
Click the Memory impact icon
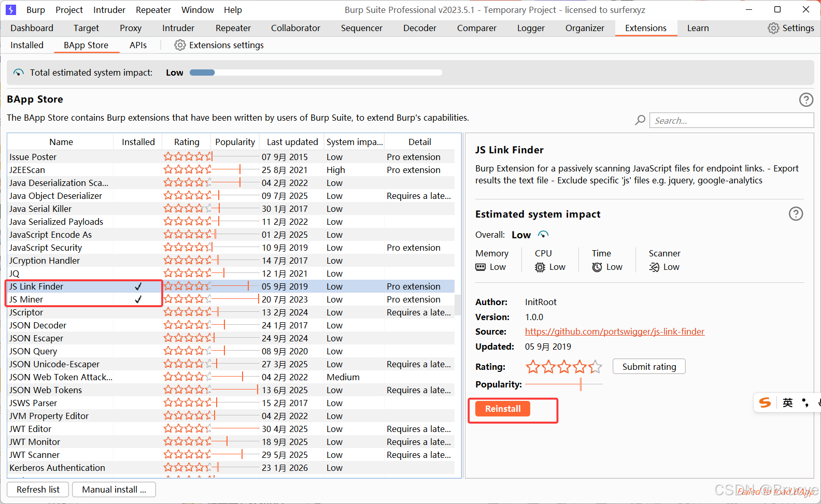pyautogui.click(x=480, y=267)
